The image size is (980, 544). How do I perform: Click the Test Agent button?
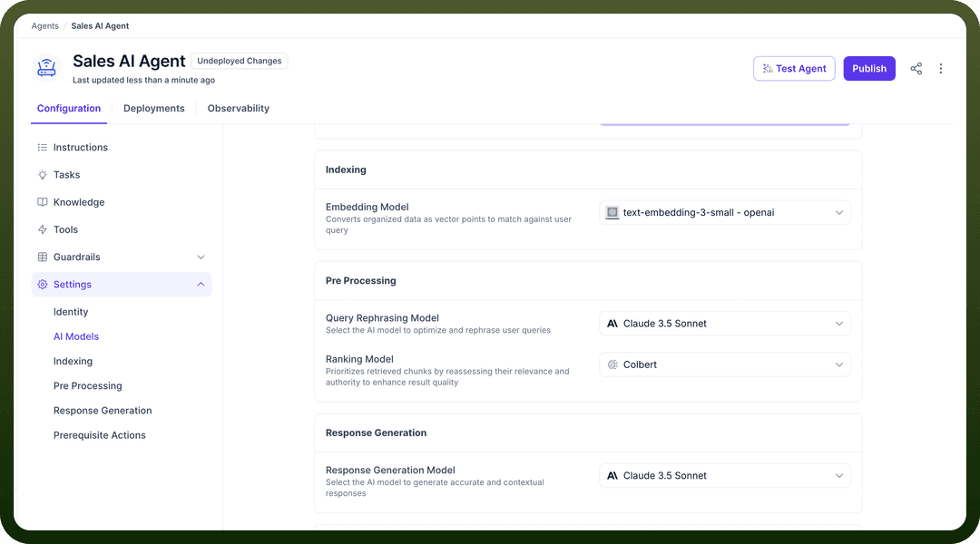coord(794,69)
